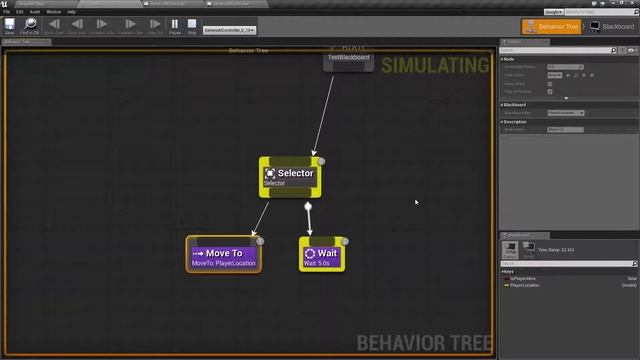Click the Save toolbar icon
Viewport: 640px width, 360px height.
coord(9,26)
